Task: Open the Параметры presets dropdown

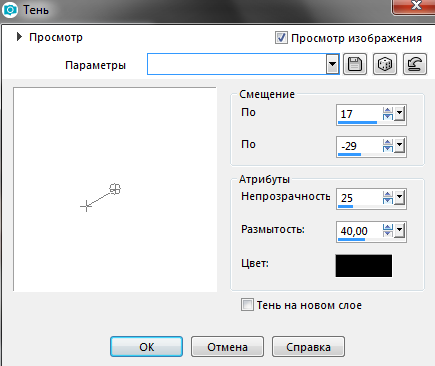Action: 332,64
